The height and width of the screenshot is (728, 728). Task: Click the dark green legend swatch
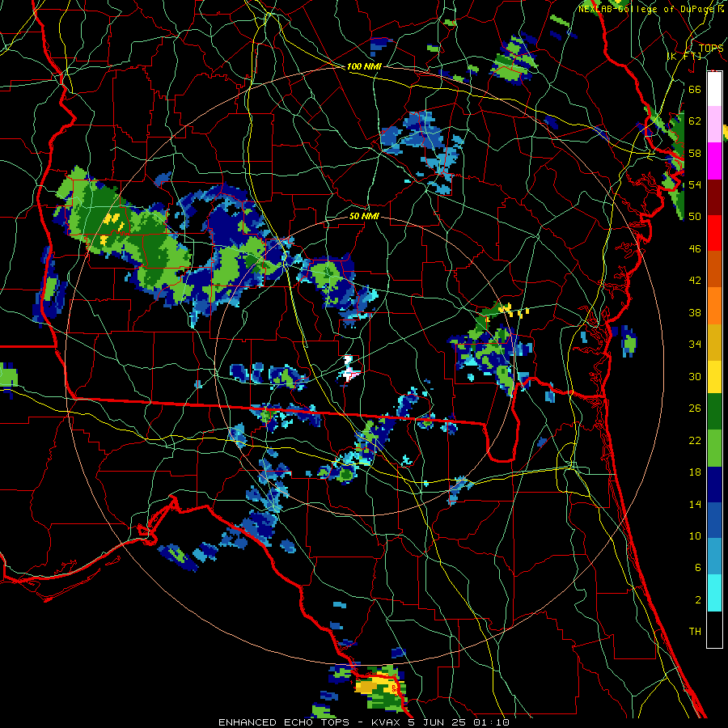click(x=714, y=412)
